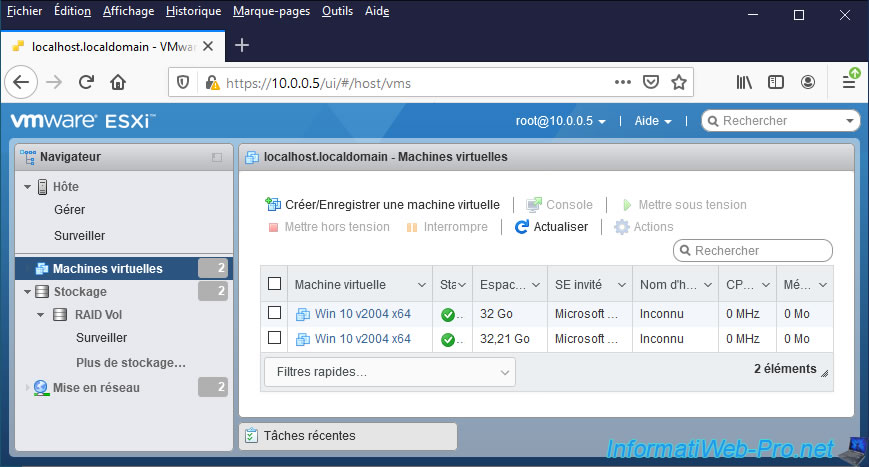This screenshot has height=467, width=869.
Task: Open the Win 10 v2004 x64 VM with 32,21 Go
Action: (362, 338)
